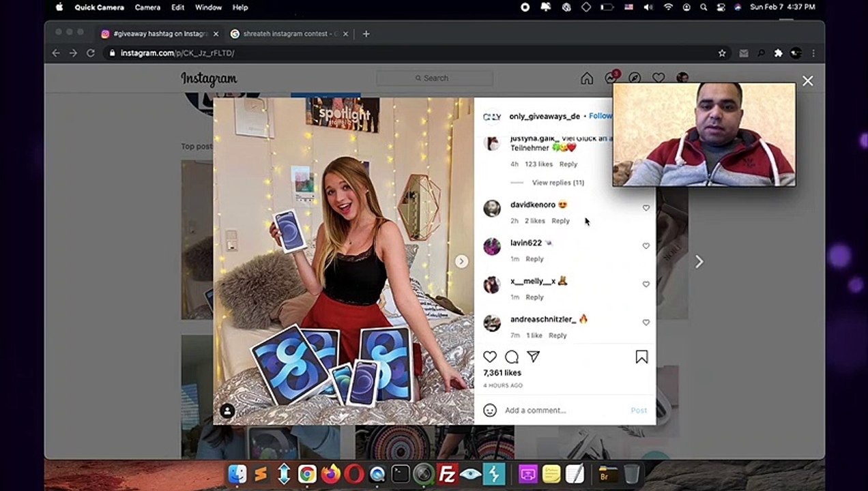Open Firefox from the Dock
Image resolution: width=868 pixels, height=491 pixels.
330,474
